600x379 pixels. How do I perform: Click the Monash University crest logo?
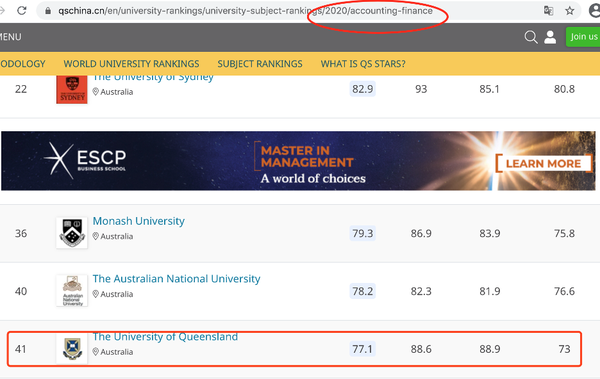(72, 233)
